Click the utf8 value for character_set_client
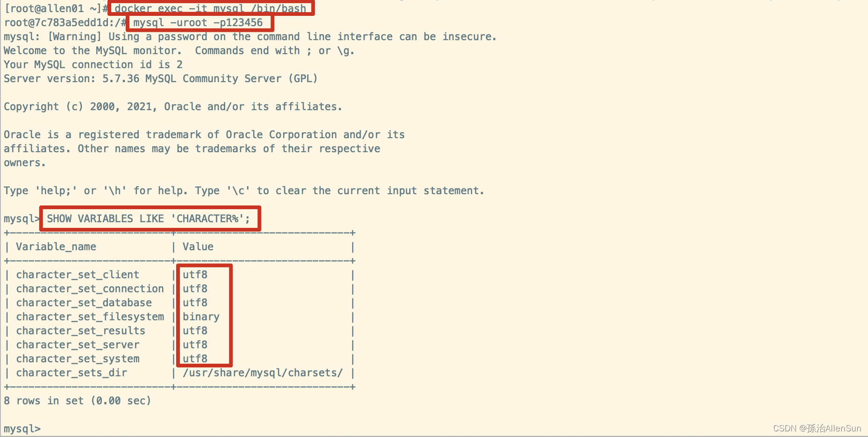868x437 pixels. point(195,275)
